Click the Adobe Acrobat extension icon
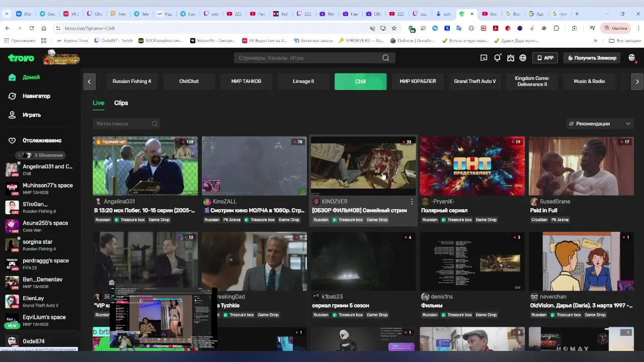Image resolution: width=644 pixels, height=362 pixels. click(x=496, y=28)
